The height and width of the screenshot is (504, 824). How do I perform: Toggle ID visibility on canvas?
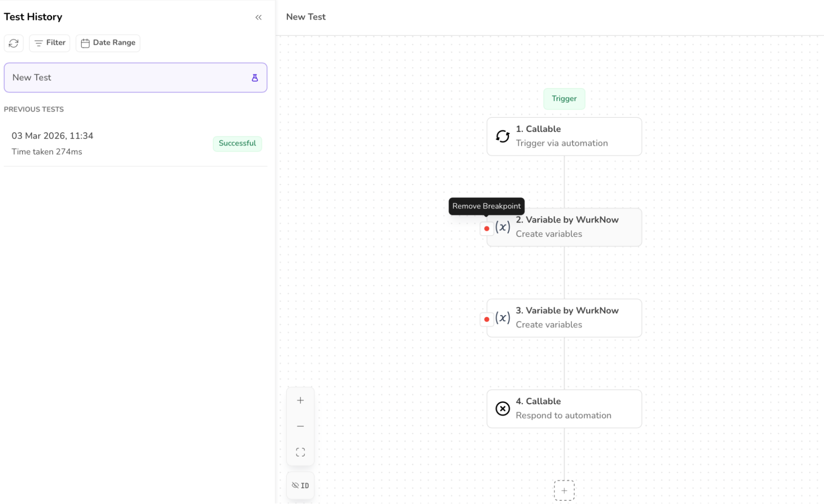pyautogui.click(x=300, y=485)
